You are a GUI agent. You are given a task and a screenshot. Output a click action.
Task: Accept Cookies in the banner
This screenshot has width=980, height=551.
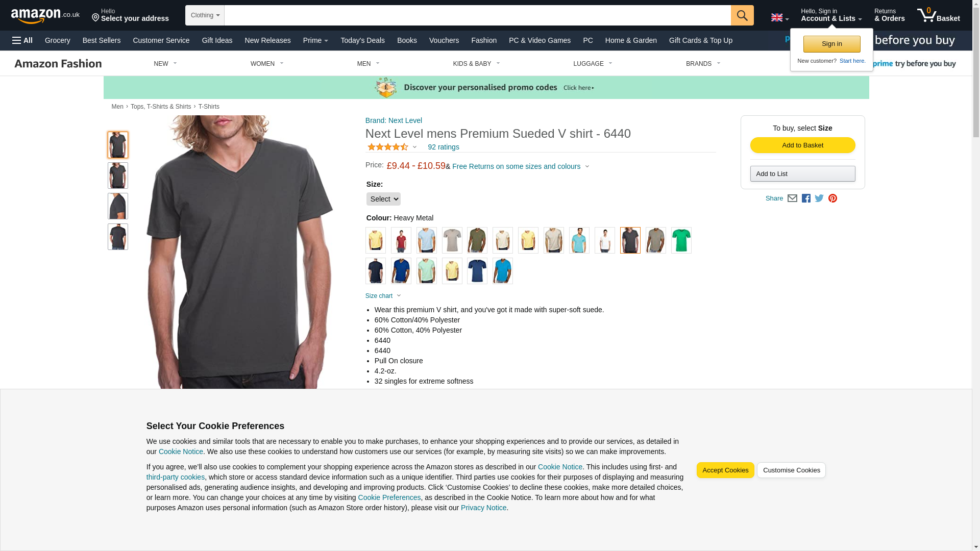(x=725, y=470)
